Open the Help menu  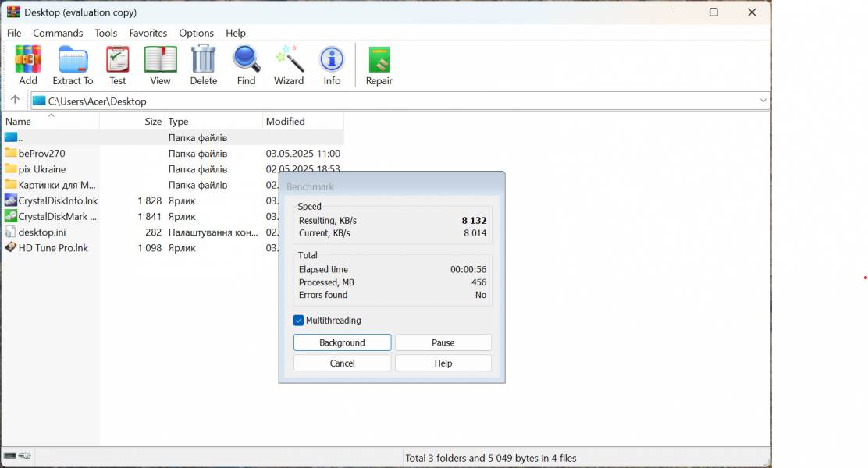(x=235, y=33)
